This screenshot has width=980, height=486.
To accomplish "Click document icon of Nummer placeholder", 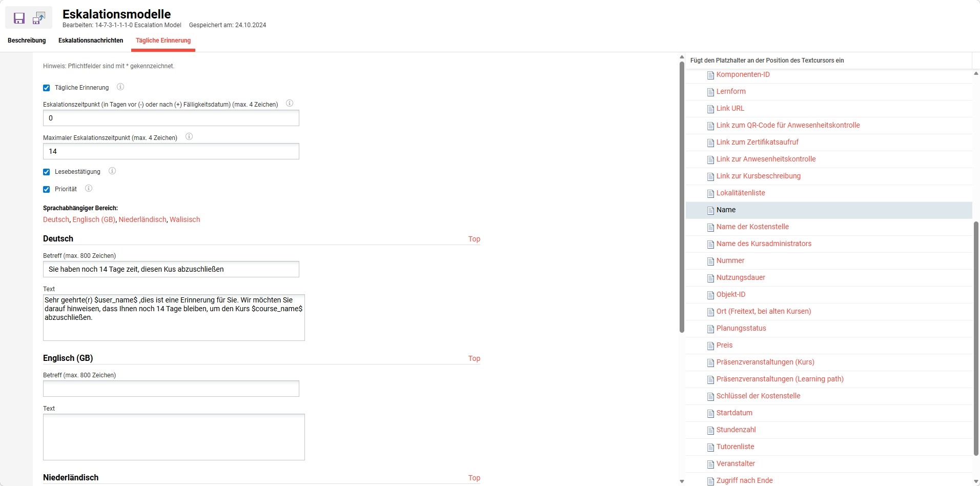I will (710, 261).
